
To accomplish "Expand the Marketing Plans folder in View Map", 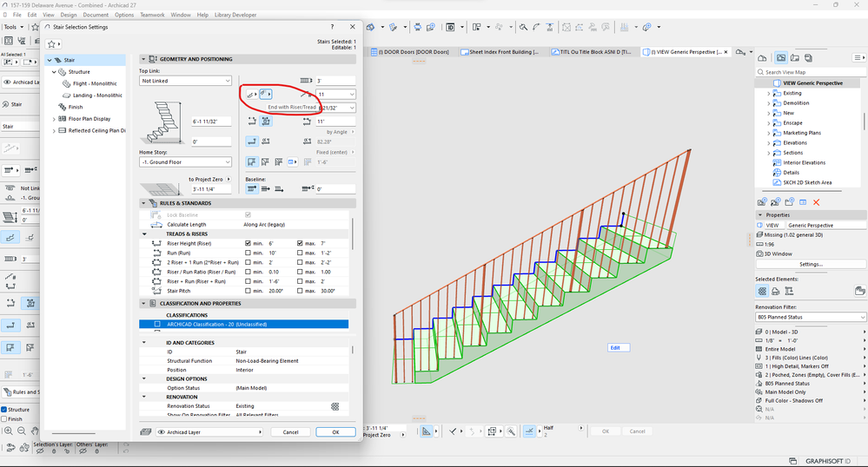I will (768, 134).
